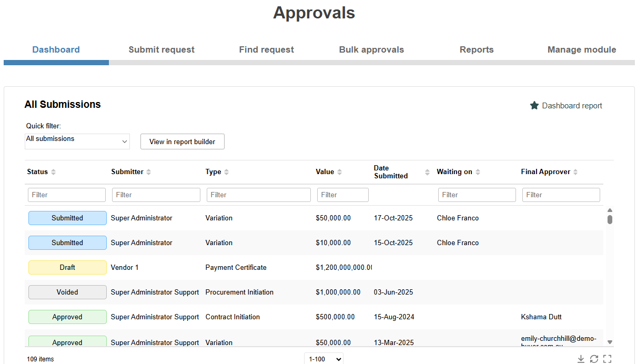Open the Dashboard report link
Viewport: 637px width, 364px height.
point(572,106)
